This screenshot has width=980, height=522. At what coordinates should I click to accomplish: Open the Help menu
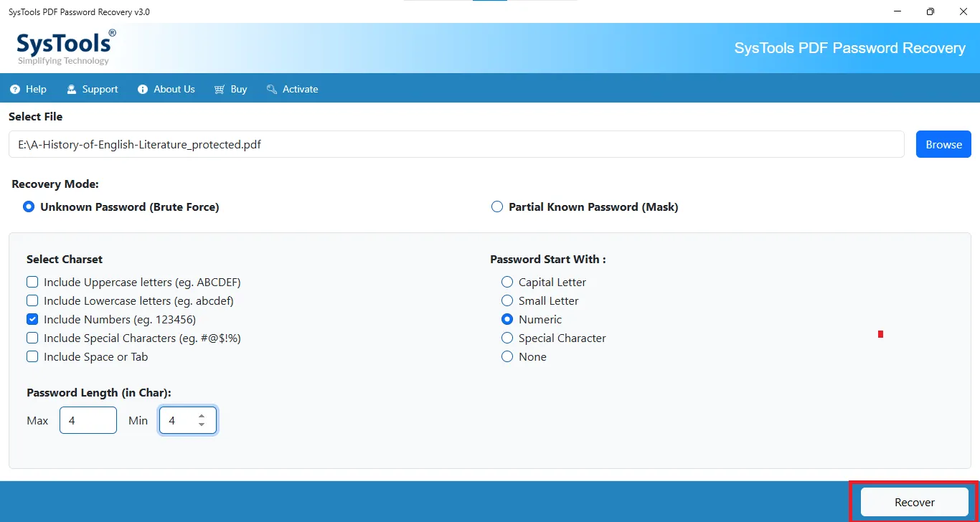(29, 90)
